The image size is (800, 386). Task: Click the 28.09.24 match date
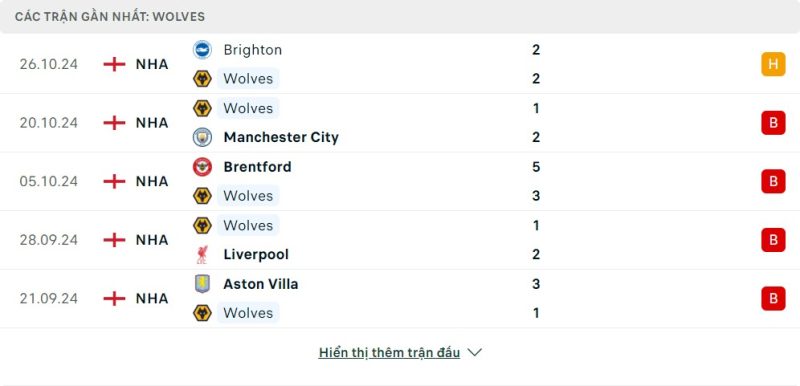[x=49, y=240]
